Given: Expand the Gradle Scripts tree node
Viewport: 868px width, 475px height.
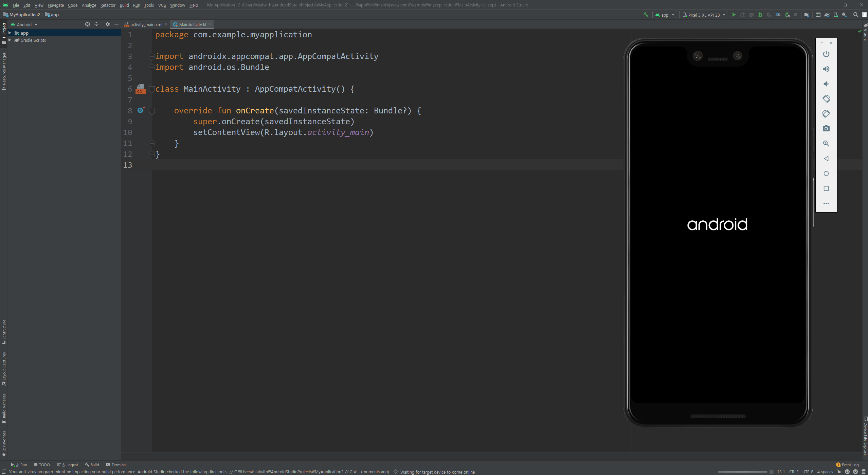Looking at the screenshot, I should tap(10, 40).
